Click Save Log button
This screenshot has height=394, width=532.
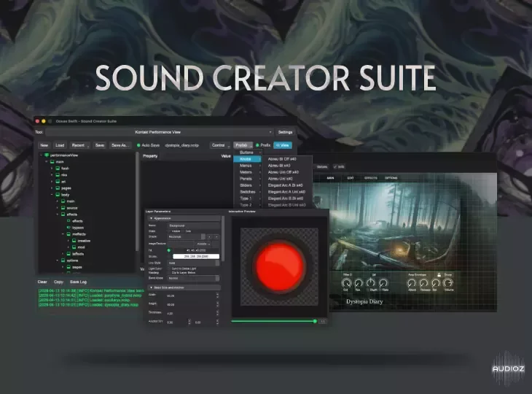click(79, 282)
